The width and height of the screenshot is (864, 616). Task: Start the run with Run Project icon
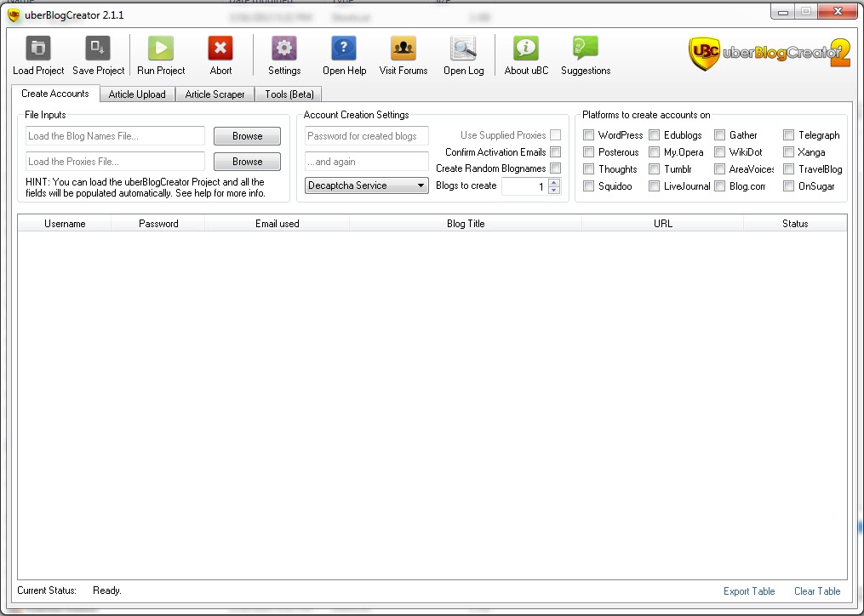161,48
